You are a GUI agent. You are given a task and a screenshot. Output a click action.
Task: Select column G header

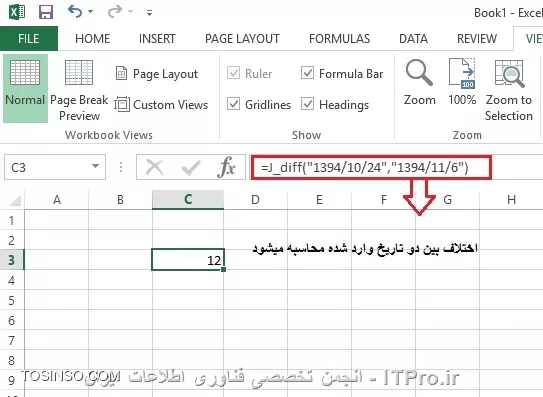447,200
